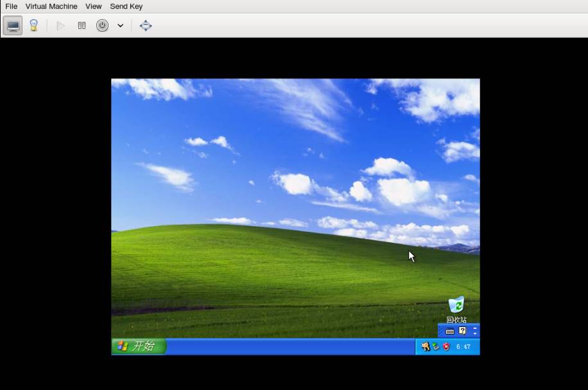Show the graphical console view
Screen dimensions: 588x390
[x=13, y=26]
